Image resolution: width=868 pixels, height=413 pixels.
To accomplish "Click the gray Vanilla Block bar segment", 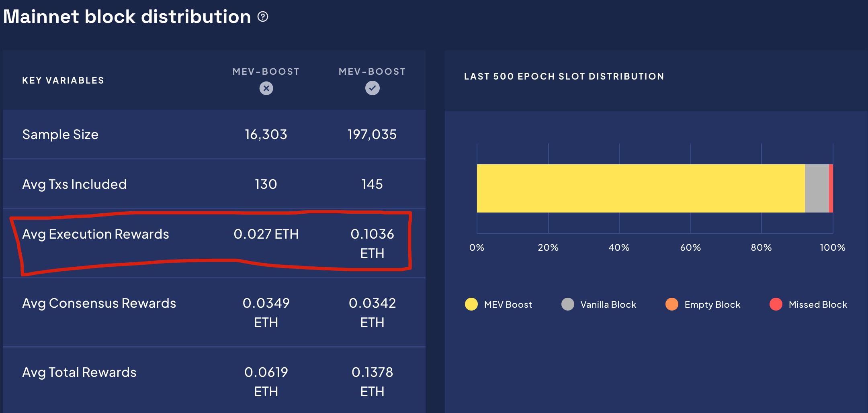I will point(817,188).
